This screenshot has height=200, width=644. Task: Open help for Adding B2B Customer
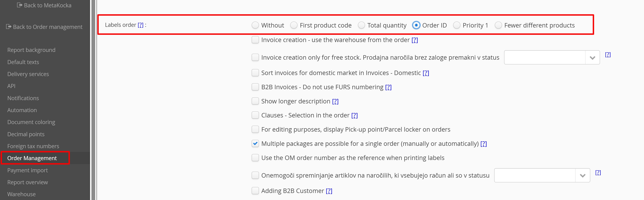point(329,191)
